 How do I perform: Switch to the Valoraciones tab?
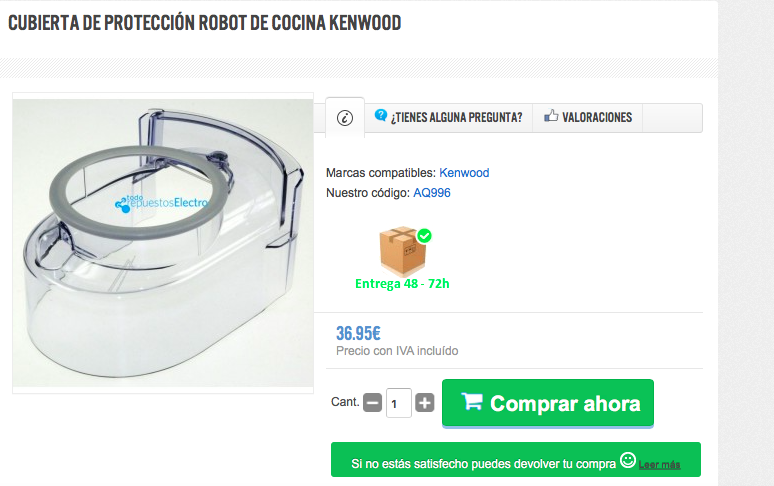tap(587, 117)
